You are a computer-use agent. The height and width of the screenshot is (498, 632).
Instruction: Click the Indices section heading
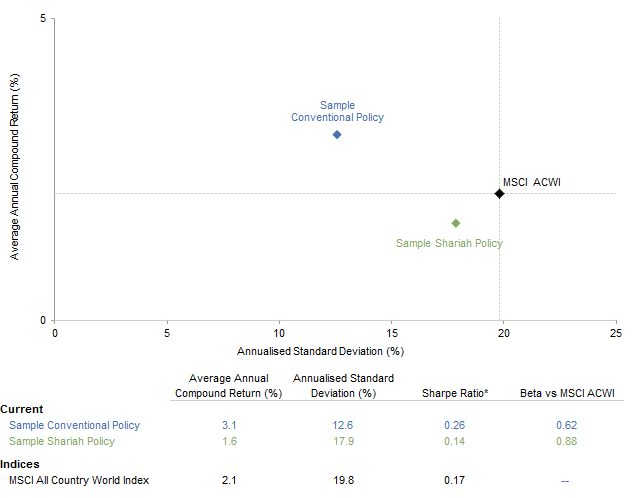click(20, 464)
